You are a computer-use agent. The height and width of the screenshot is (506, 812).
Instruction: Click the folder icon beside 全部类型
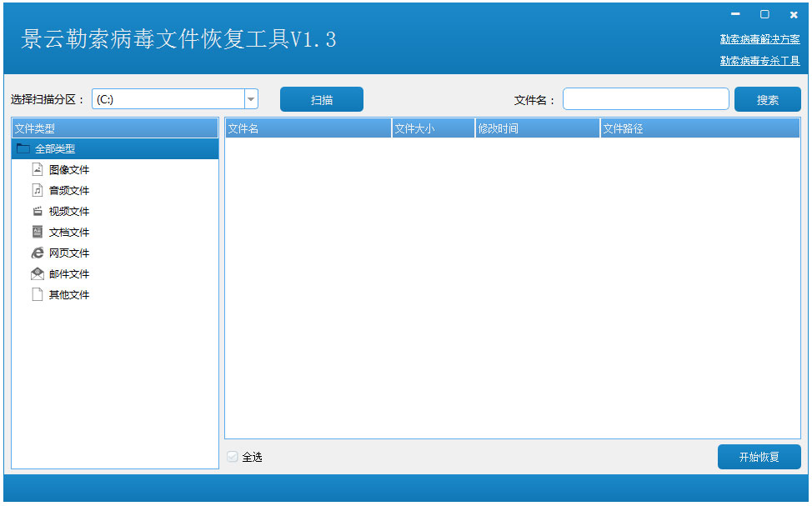23,148
